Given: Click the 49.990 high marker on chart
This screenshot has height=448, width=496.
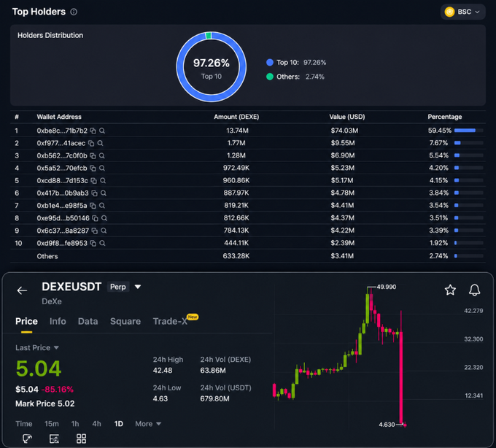Looking at the screenshot, I should point(387,287).
